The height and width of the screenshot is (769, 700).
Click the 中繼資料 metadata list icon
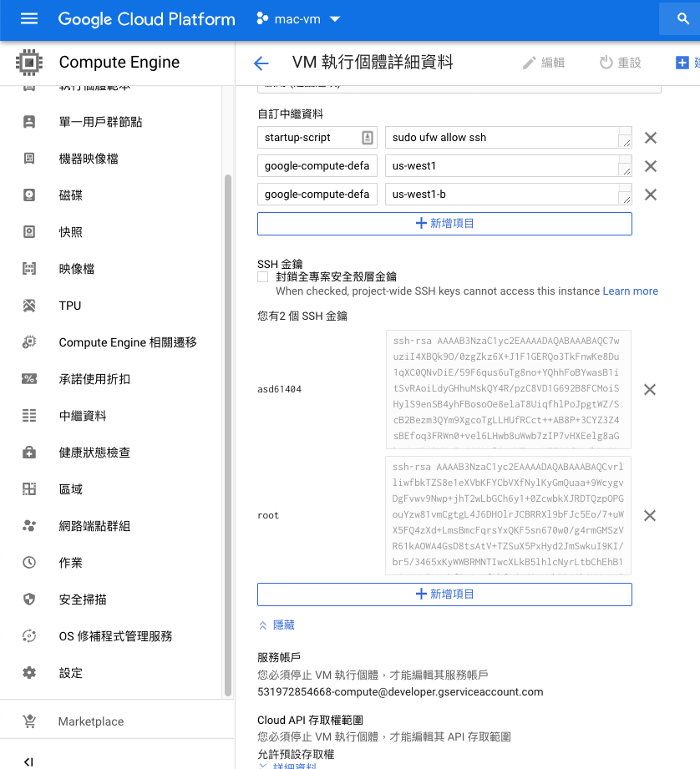point(29,416)
